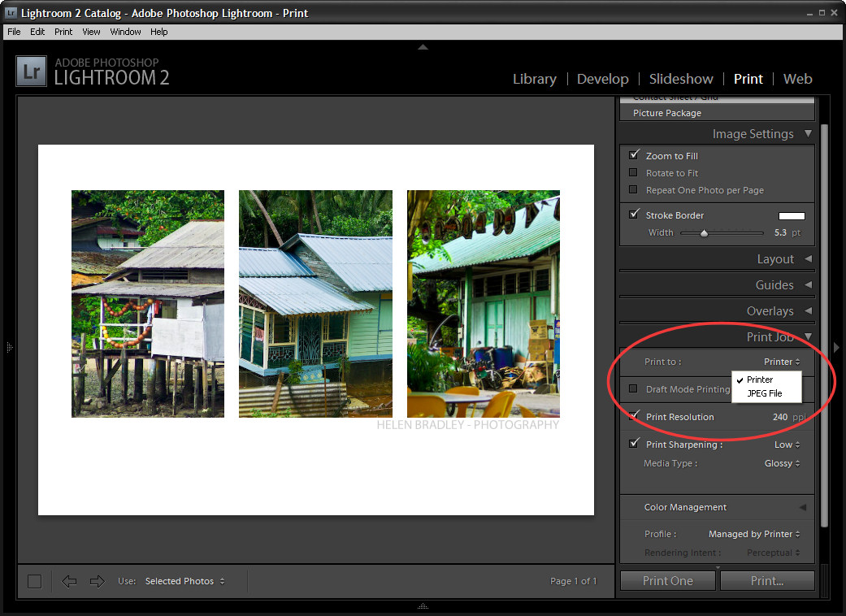The image size is (846, 616).
Task: Uncheck Zoom to Fill
Action: point(634,154)
